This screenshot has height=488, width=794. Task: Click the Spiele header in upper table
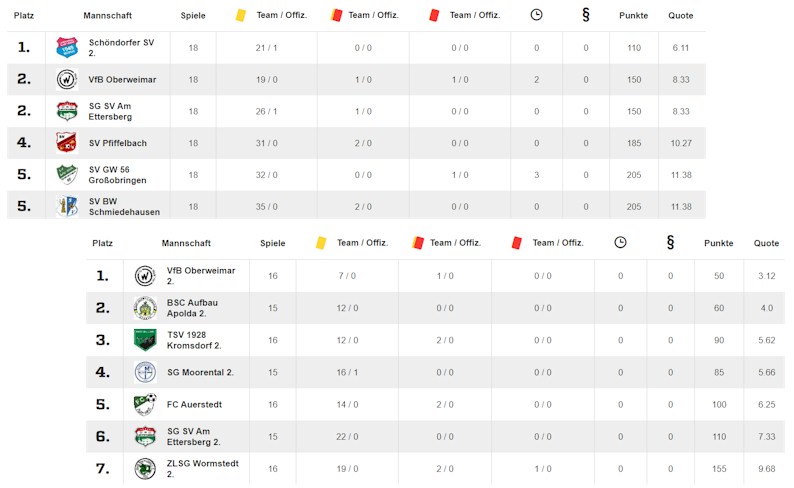click(x=193, y=16)
